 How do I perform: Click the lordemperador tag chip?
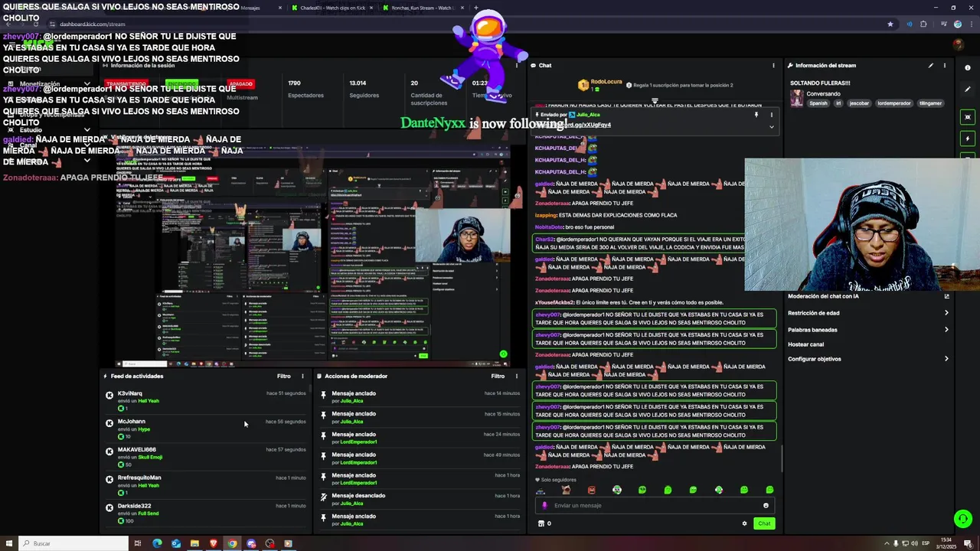(x=894, y=103)
